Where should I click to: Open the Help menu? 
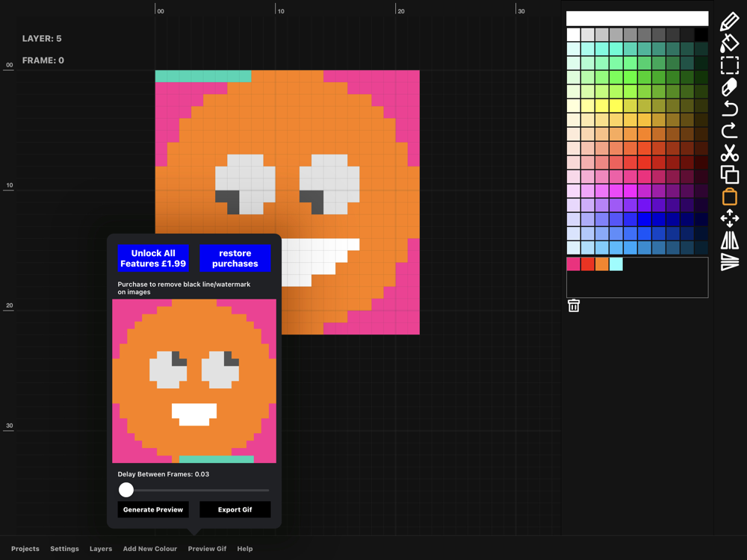pyautogui.click(x=245, y=549)
